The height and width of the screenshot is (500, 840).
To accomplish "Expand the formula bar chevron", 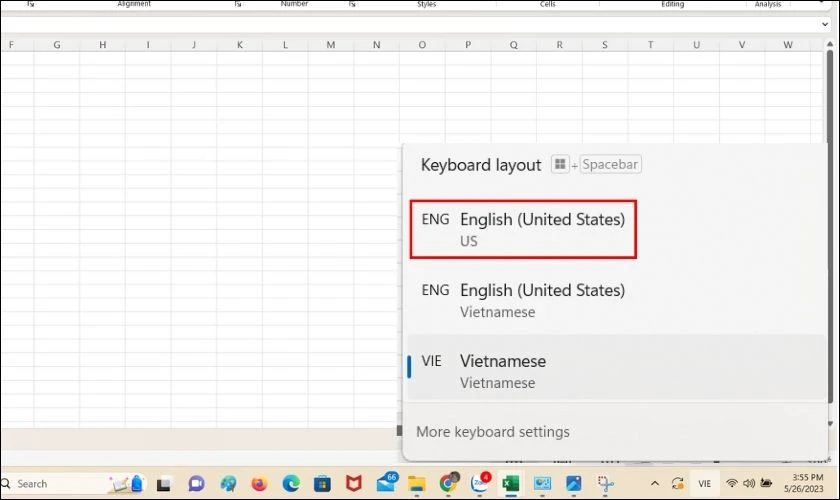I will point(825,24).
